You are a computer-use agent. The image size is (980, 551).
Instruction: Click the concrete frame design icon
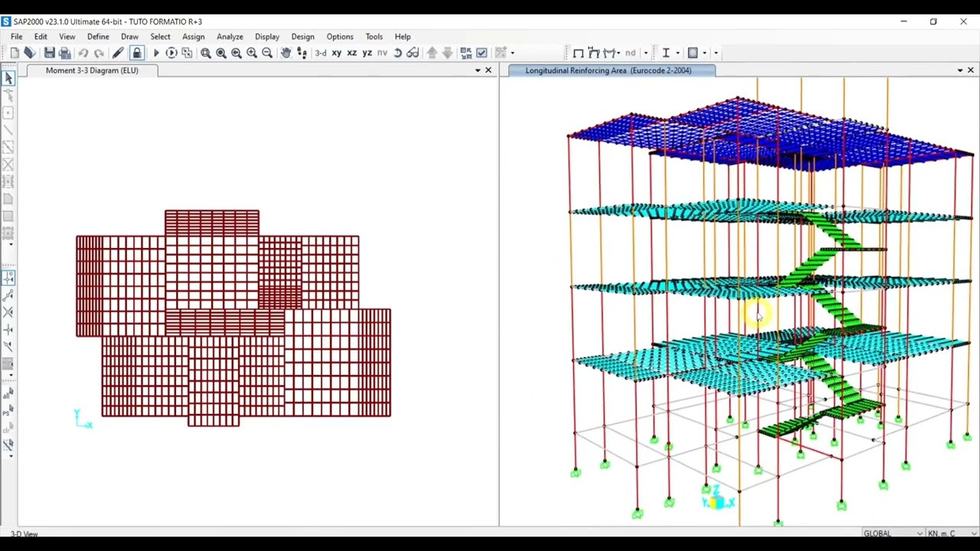pos(693,53)
